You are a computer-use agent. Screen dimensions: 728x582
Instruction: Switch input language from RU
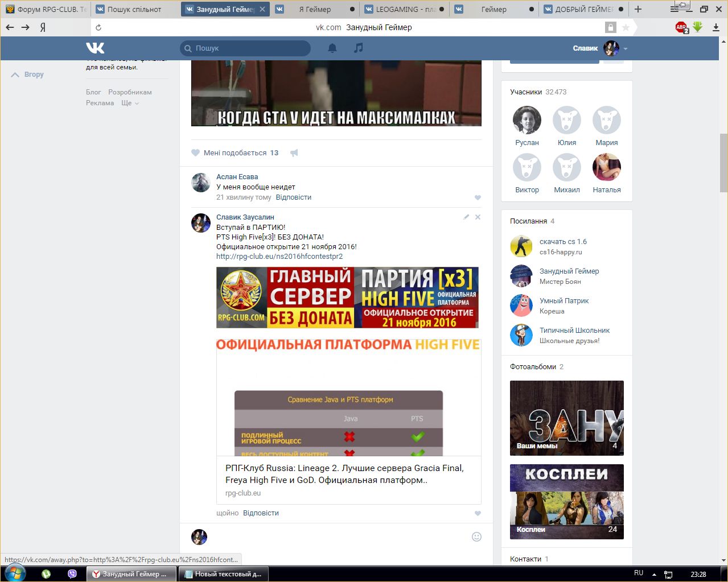tap(639, 573)
